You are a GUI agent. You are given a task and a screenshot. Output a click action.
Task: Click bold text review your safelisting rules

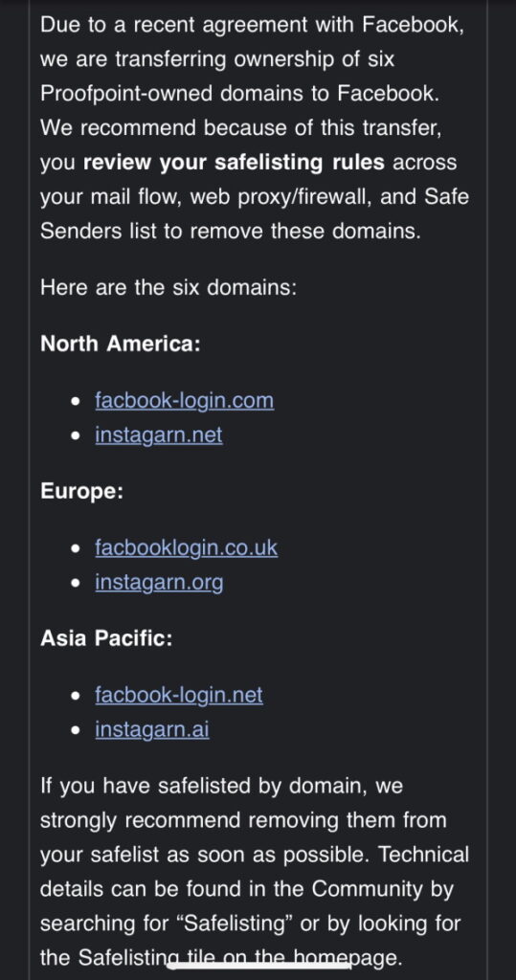(234, 163)
